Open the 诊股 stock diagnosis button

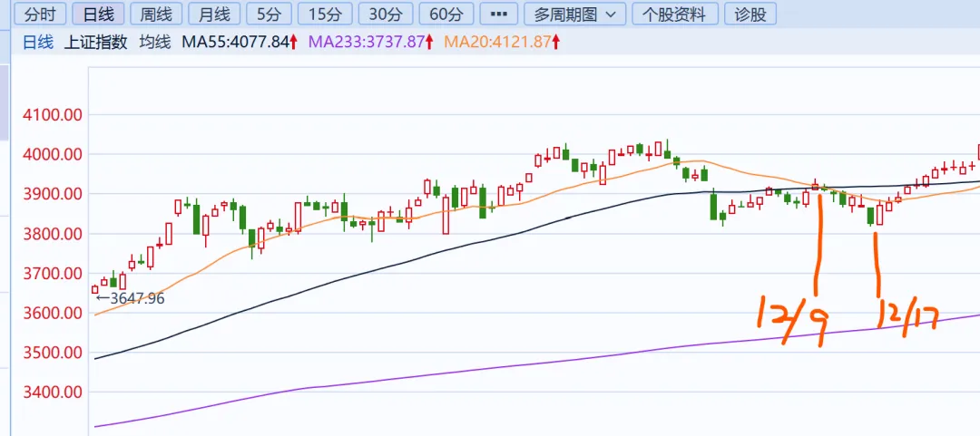(x=750, y=14)
